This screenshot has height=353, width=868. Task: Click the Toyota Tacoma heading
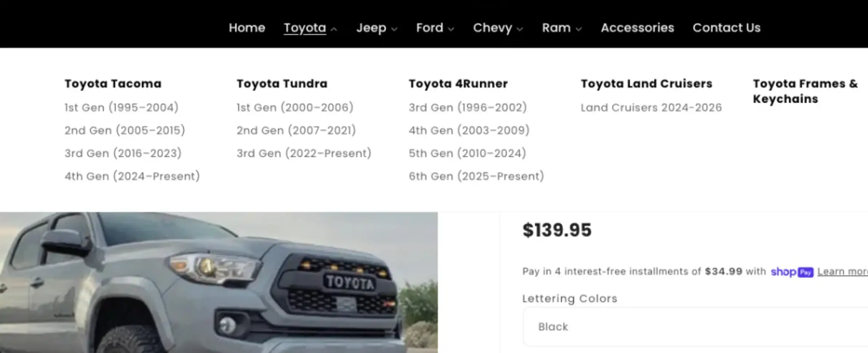[113, 84]
